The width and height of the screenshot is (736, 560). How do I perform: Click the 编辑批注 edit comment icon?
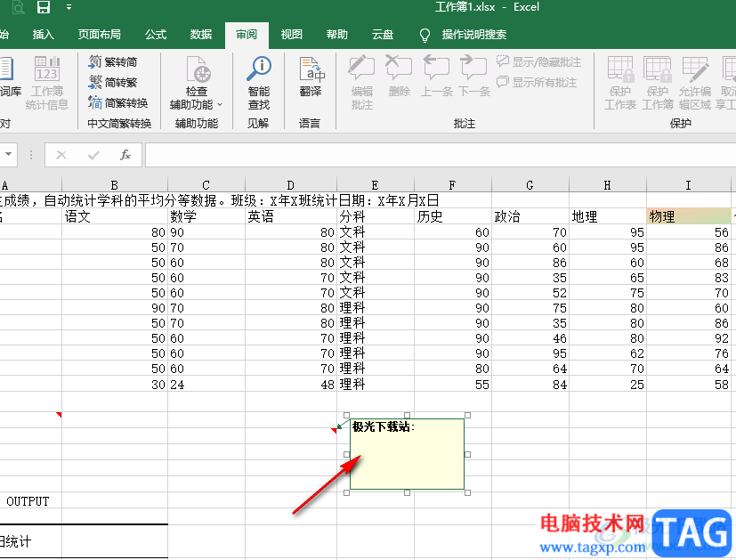click(x=361, y=68)
